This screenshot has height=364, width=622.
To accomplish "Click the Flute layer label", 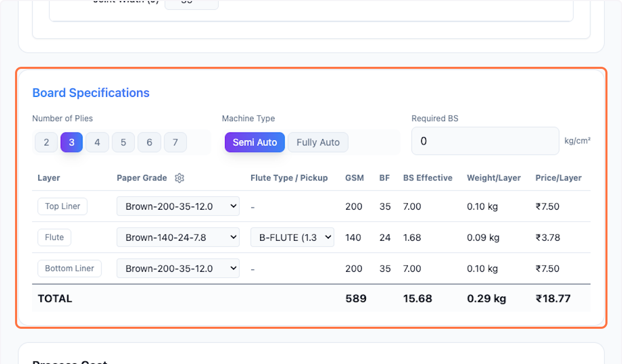I will 54,238.
